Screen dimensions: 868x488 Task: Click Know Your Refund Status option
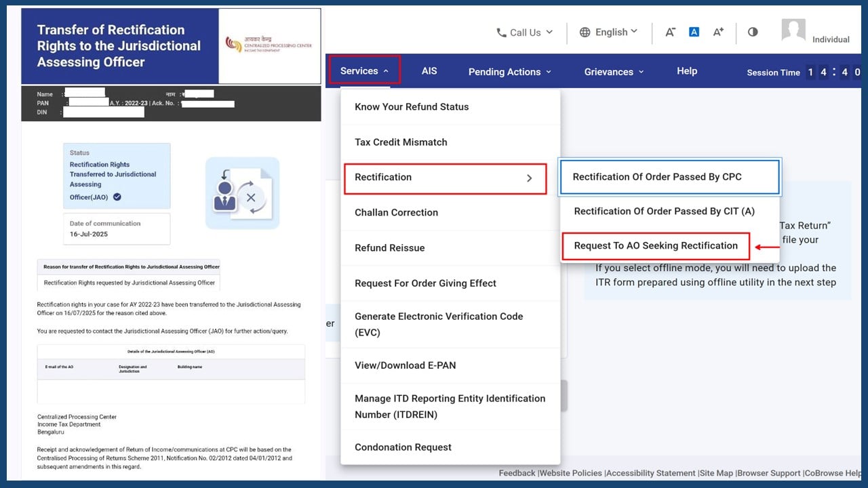tap(412, 106)
